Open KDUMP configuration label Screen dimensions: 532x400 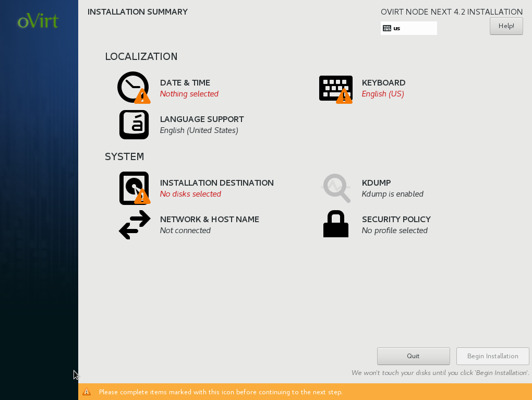pyautogui.click(x=376, y=183)
